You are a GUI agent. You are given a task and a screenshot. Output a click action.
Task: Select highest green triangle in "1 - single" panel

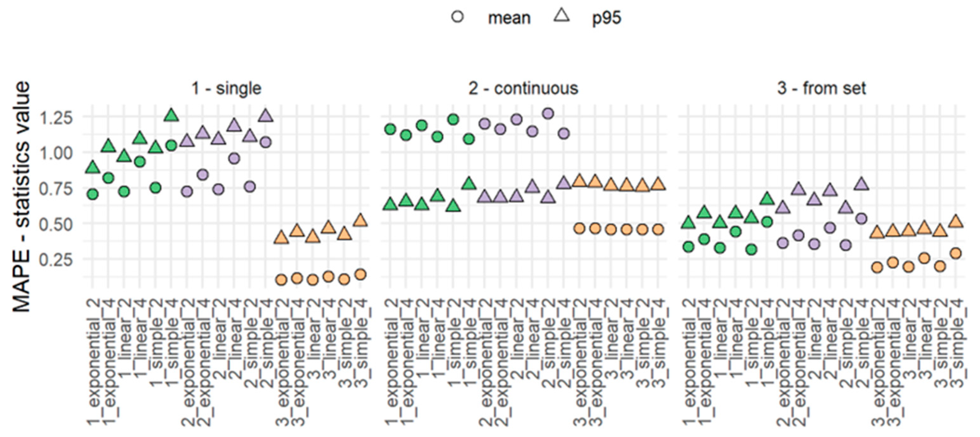171,115
